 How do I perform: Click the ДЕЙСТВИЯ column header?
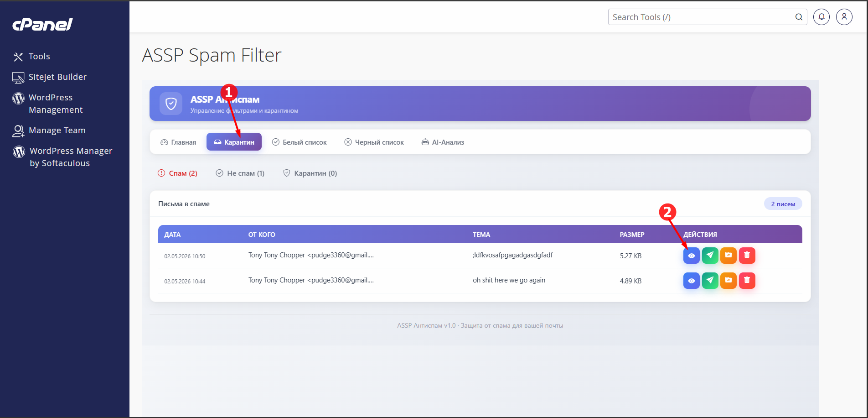(x=700, y=235)
